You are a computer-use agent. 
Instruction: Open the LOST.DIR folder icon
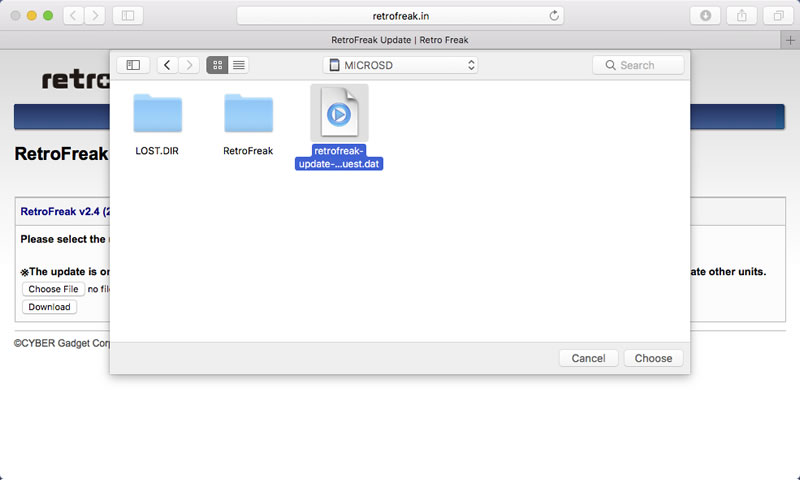tap(157, 114)
